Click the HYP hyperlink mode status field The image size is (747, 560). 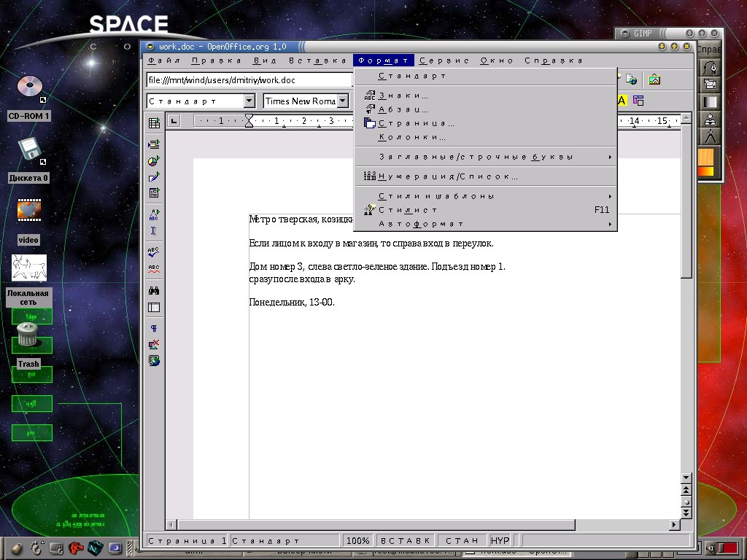pyautogui.click(x=500, y=540)
